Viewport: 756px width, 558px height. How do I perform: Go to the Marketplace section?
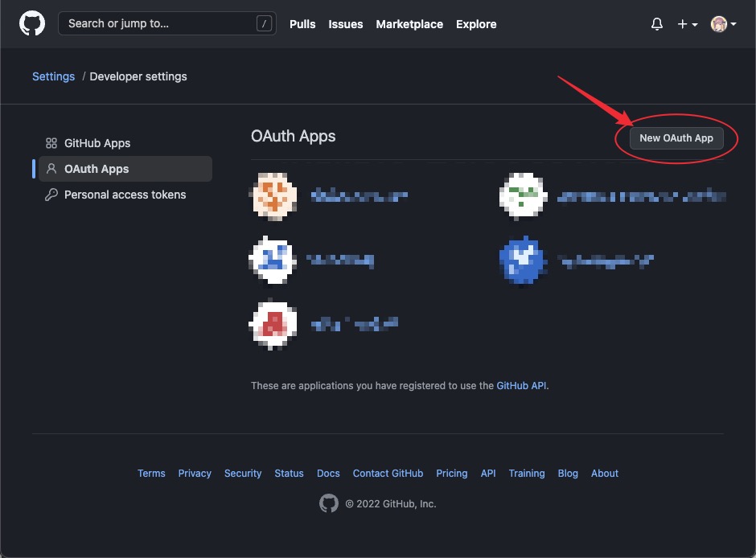(409, 24)
